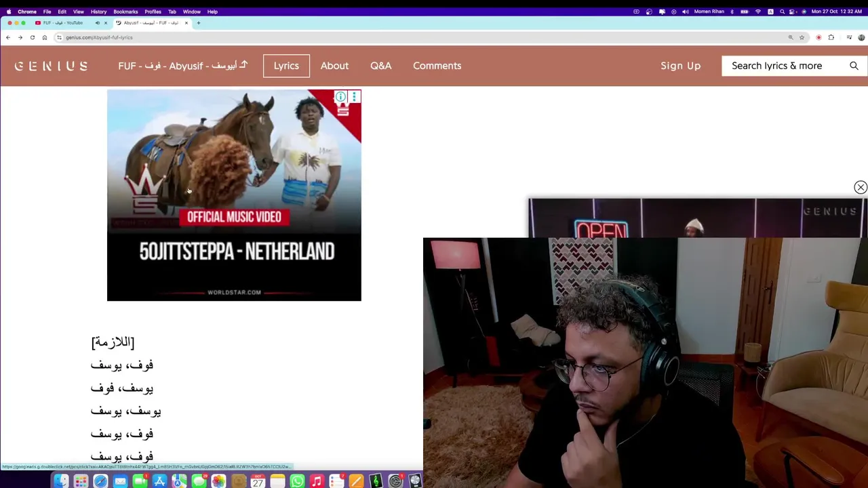Open the Genius logo home link
The width and height of the screenshot is (868, 488).
pos(51,66)
